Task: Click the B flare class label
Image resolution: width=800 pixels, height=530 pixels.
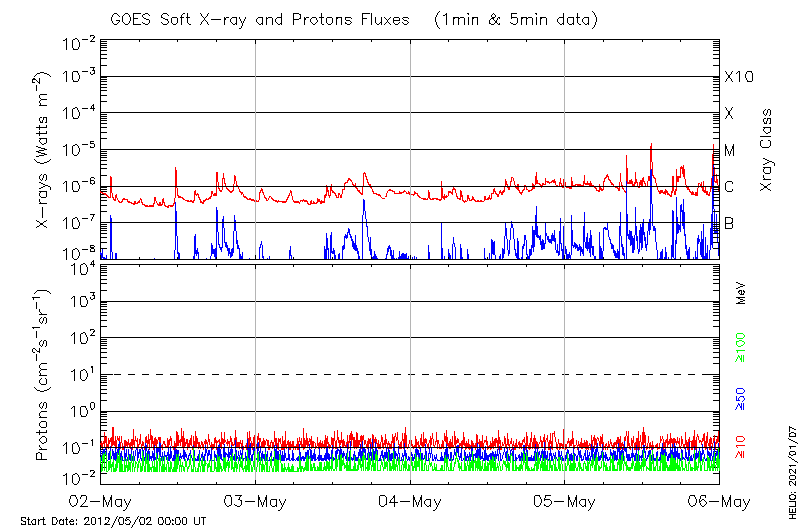Action: (x=729, y=223)
